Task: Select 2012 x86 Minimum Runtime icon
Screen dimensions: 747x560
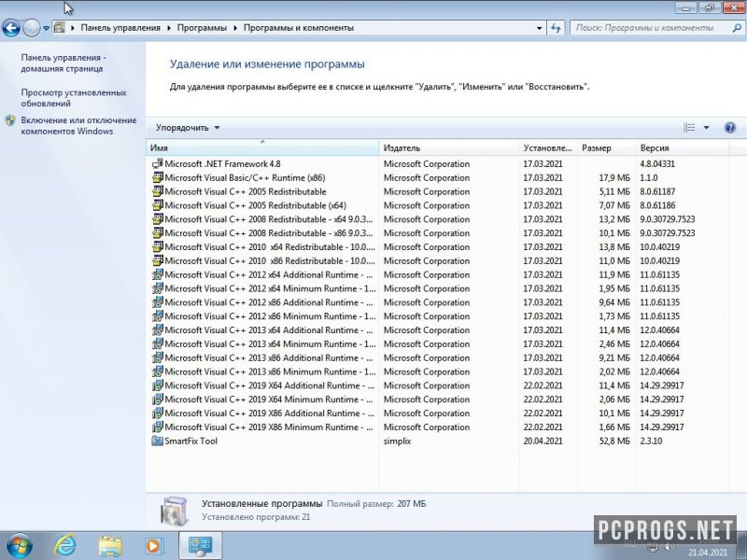Action: click(x=157, y=315)
